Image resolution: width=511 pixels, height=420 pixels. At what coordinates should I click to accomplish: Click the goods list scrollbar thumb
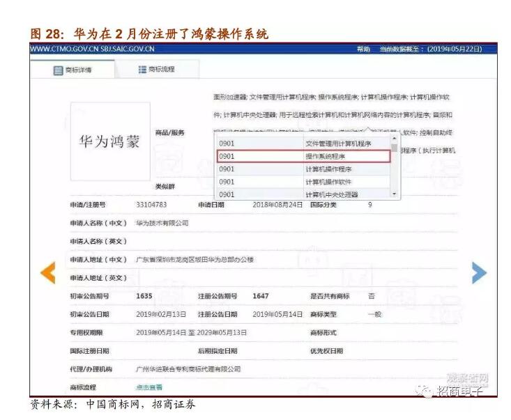[x=395, y=148]
